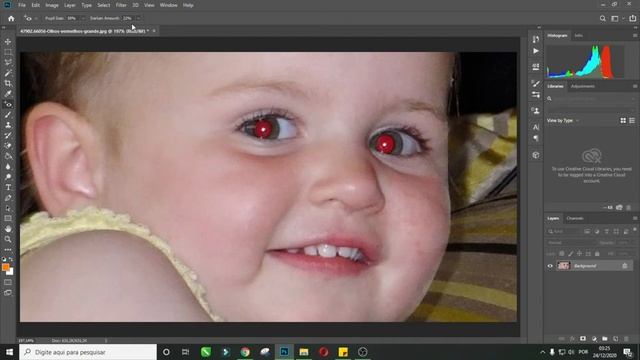
Task: Open the Layers panel options menu
Action: pyautogui.click(x=635, y=218)
